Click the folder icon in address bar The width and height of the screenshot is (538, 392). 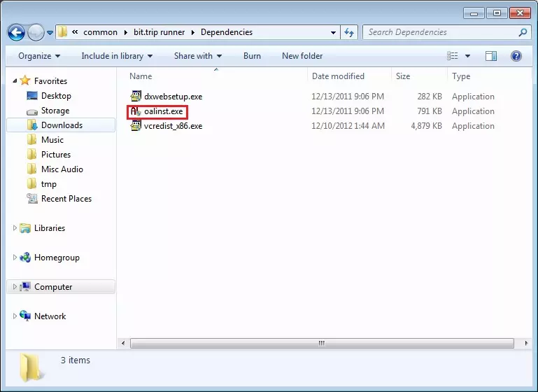(x=62, y=32)
